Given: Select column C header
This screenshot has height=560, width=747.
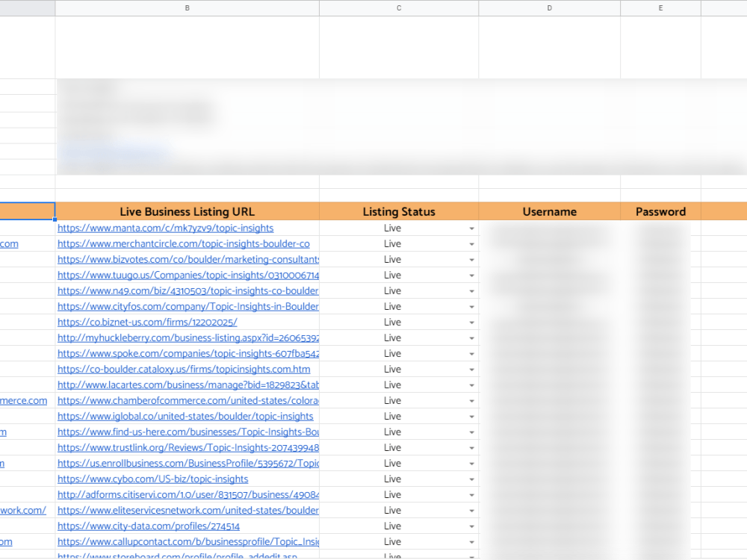Looking at the screenshot, I should [x=399, y=8].
